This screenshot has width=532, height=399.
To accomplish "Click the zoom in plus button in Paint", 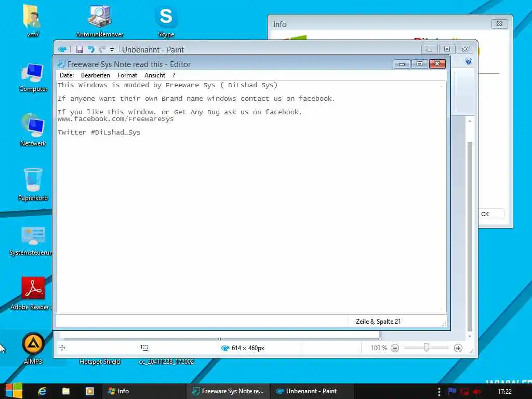I will 458,348.
